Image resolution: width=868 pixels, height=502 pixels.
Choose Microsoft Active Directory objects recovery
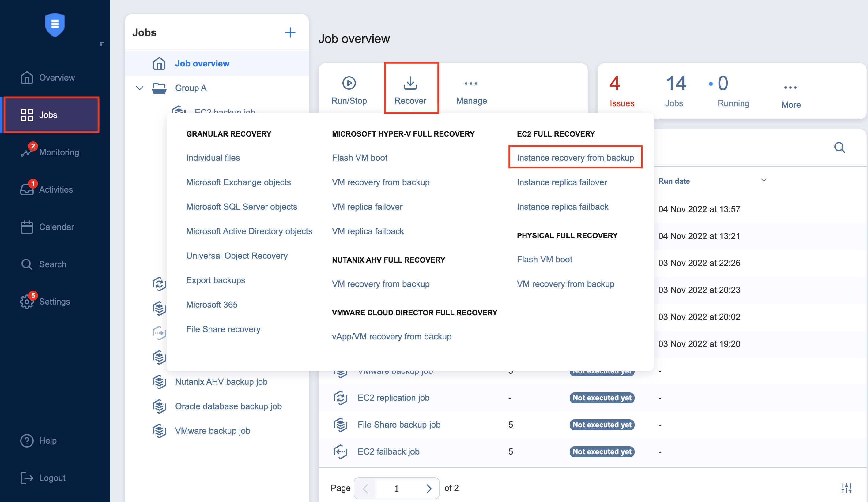pyautogui.click(x=249, y=231)
